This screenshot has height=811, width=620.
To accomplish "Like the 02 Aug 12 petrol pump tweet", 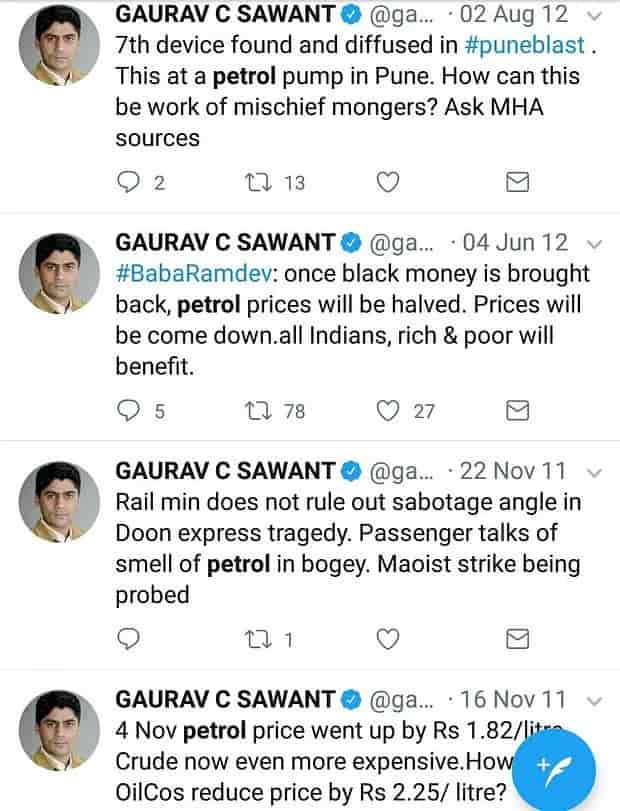I will click(388, 181).
